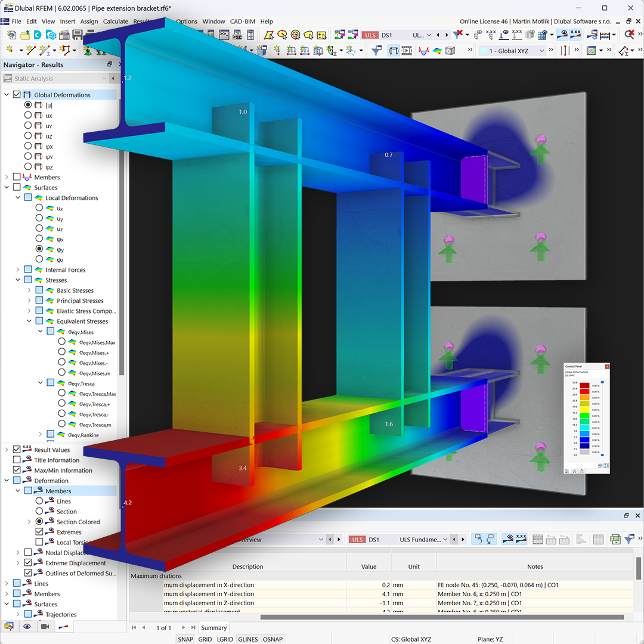
Task: Toggle Show Result Values x.xx top toolbar icon
Action: (x=575, y=35)
